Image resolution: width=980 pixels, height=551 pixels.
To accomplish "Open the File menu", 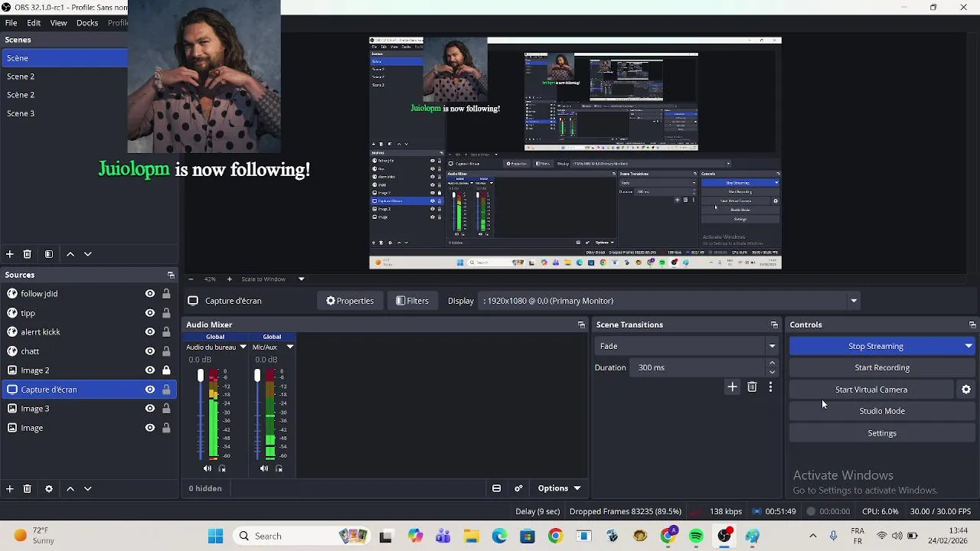I will tap(11, 23).
